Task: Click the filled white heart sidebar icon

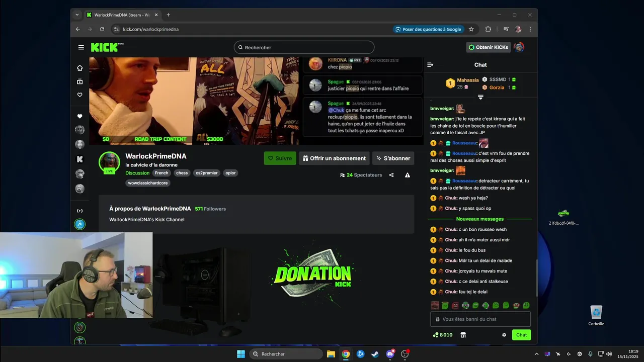Action: [79, 116]
